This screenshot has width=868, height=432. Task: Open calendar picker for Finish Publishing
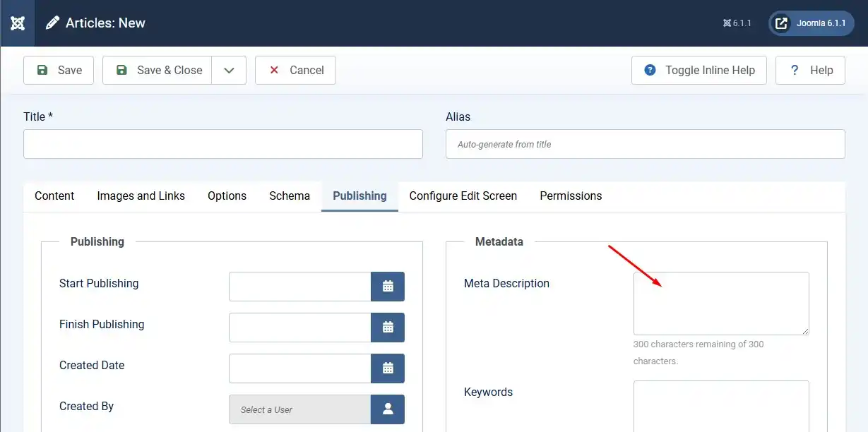click(388, 328)
